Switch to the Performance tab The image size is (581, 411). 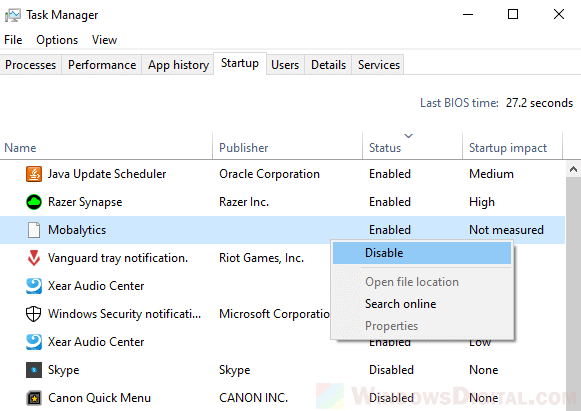pos(102,65)
